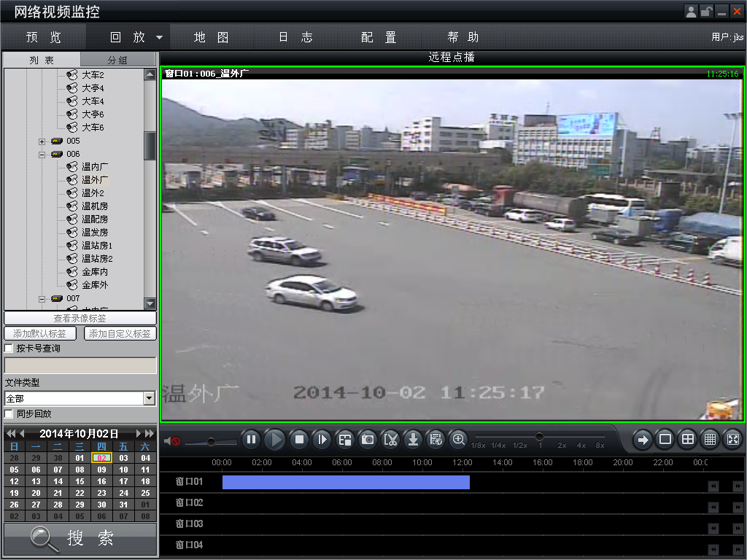Check the 同步回放 checkbox
The image size is (747, 560).
9,413
